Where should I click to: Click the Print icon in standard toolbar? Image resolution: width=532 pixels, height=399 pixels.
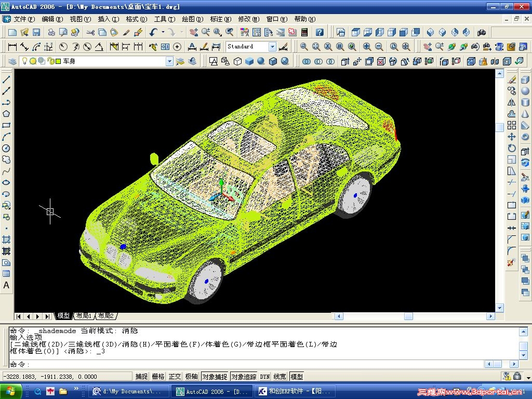tap(51, 32)
